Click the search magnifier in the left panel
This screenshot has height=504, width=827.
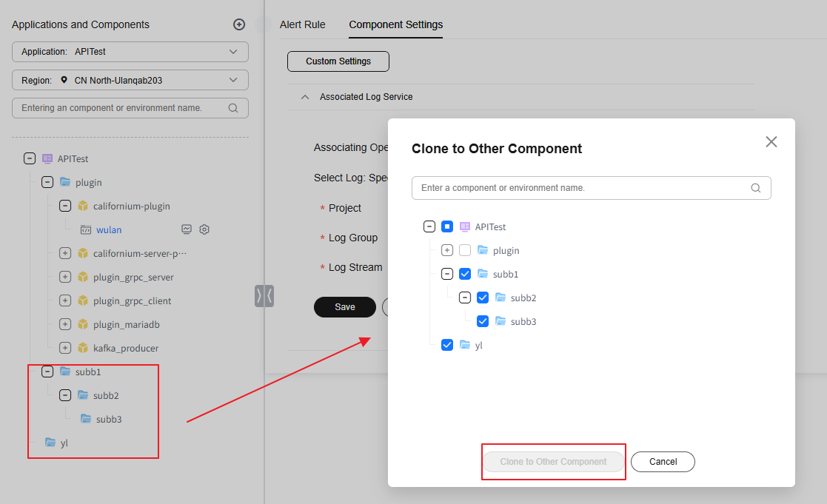[233, 108]
